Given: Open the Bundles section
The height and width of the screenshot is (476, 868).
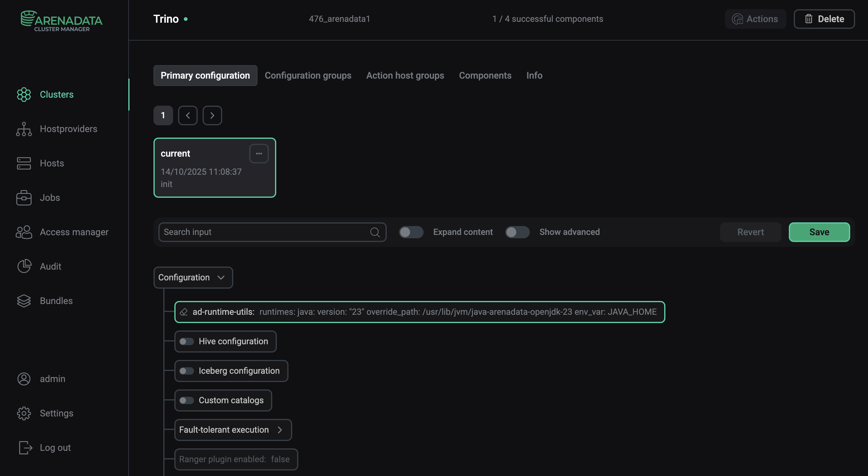Looking at the screenshot, I should [x=56, y=301].
